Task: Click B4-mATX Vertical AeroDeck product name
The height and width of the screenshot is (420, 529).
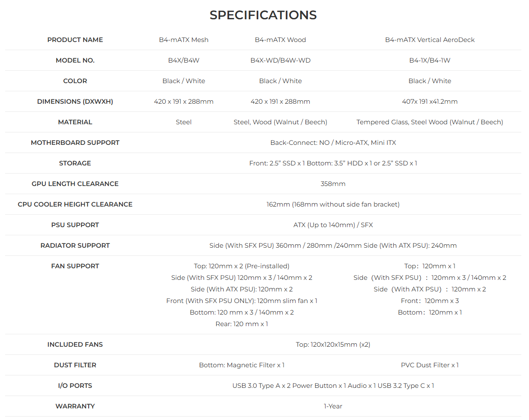Action: pos(430,40)
